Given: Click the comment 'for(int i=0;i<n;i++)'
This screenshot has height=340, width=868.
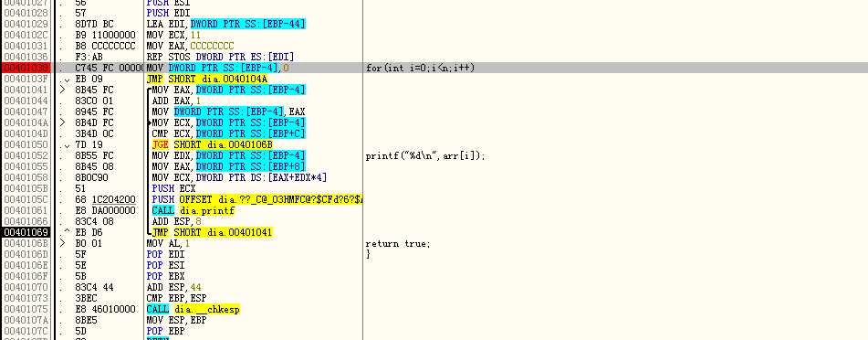Looking at the screenshot, I should (420, 68).
